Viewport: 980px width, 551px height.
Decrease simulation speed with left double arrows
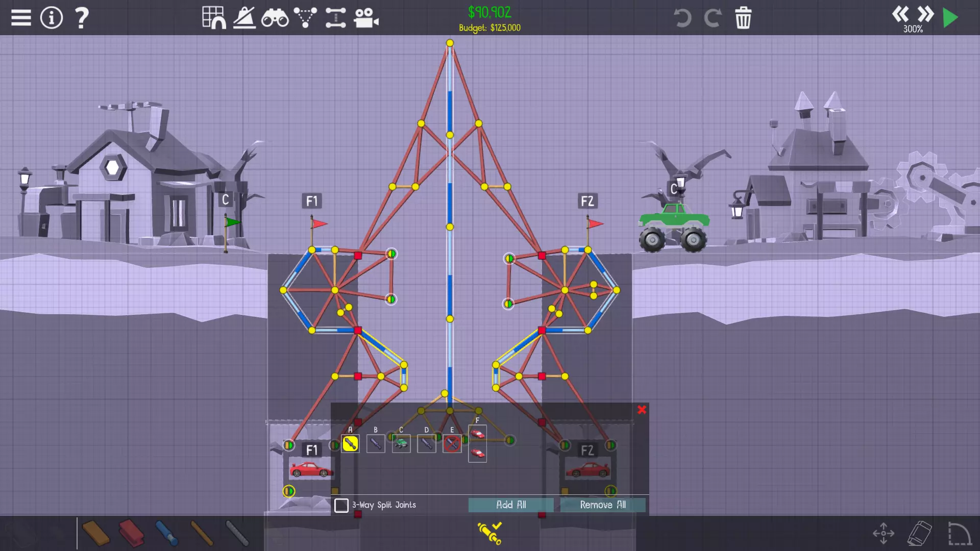[x=900, y=14]
